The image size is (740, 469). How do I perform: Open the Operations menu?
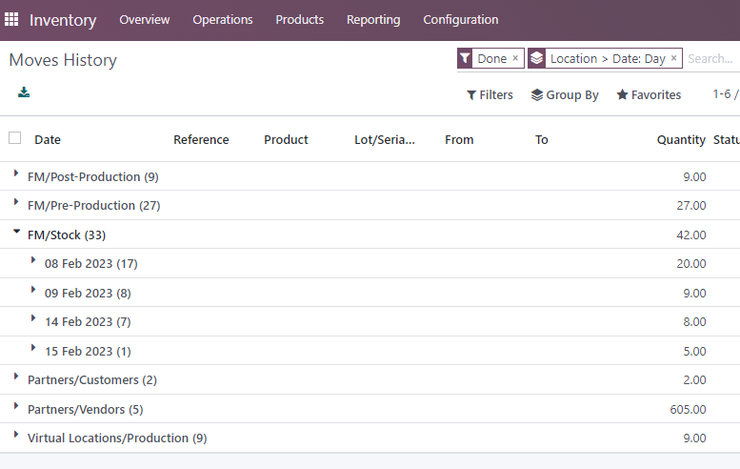[222, 20]
